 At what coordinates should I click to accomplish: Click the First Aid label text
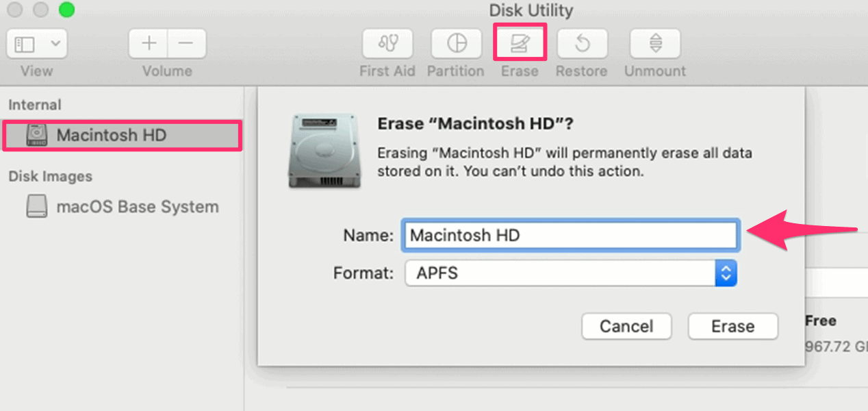[387, 71]
